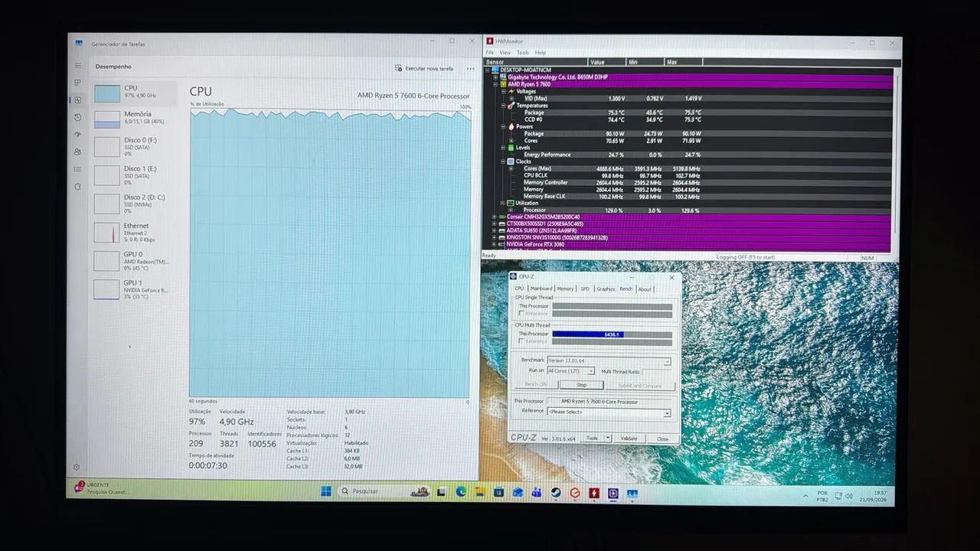Click Executar nova tarefa button
This screenshot has height=551, width=980.
tap(424, 68)
